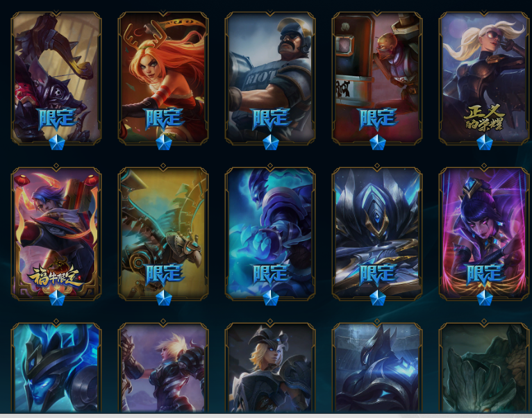This screenshot has height=418, width=532.
Task: Click blue gem under lunar ox skin card
Action: pyautogui.click(x=57, y=298)
